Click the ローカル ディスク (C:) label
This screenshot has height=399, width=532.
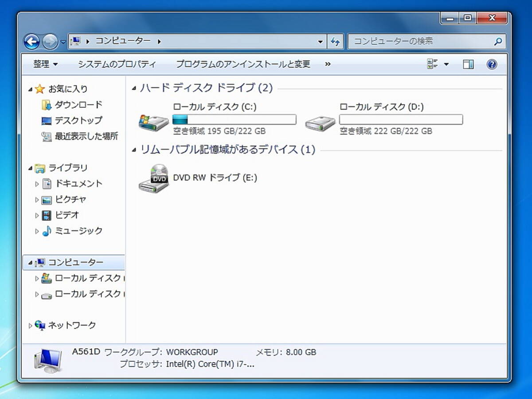(215, 107)
